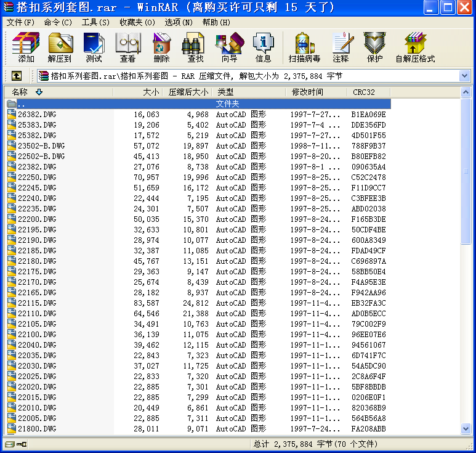Open the Options (选项) menu
Image resolution: width=476 pixels, height=453 pixels.
178,22
